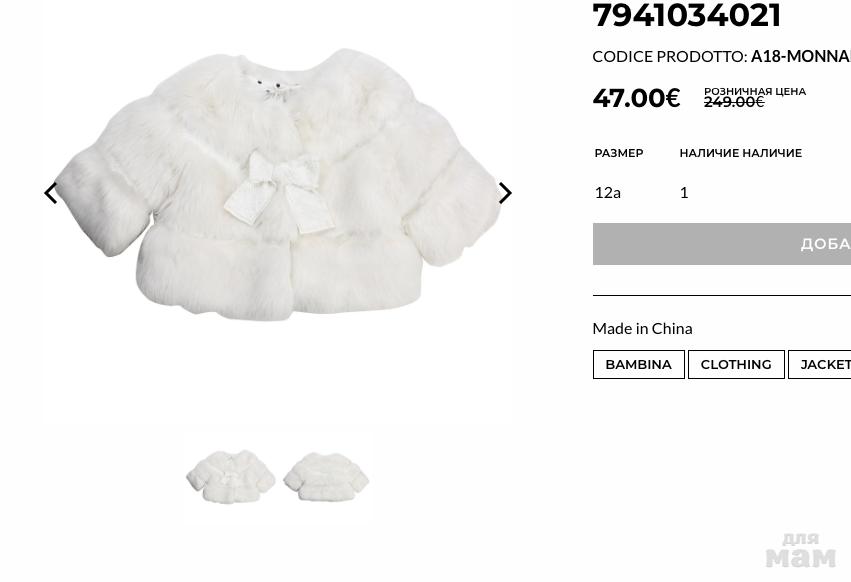The width and height of the screenshot is (851, 582).
Task: Select the front view jacket thumbnail
Action: click(231, 476)
